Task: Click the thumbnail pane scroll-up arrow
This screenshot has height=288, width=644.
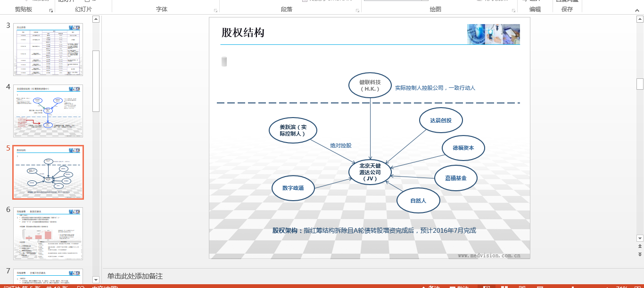Action: click(96, 19)
